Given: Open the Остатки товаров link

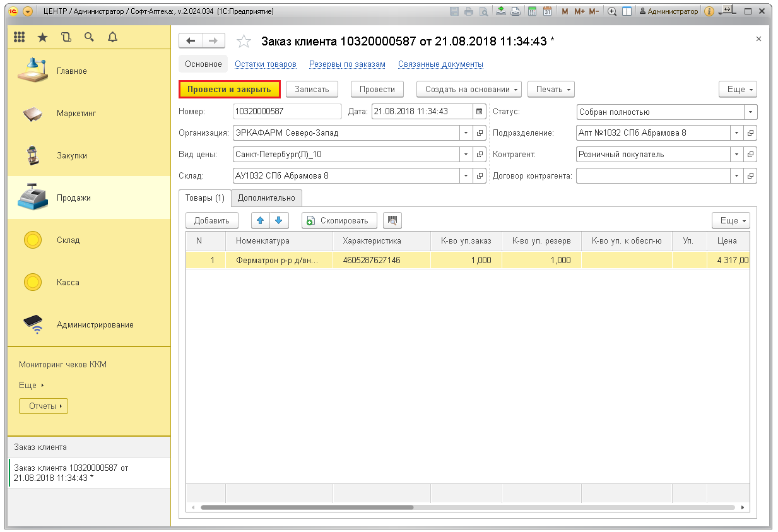Looking at the screenshot, I should coord(266,64).
